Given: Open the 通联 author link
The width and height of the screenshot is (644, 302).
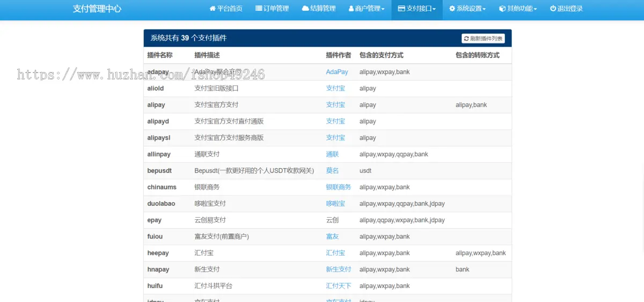Looking at the screenshot, I should tap(332, 154).
